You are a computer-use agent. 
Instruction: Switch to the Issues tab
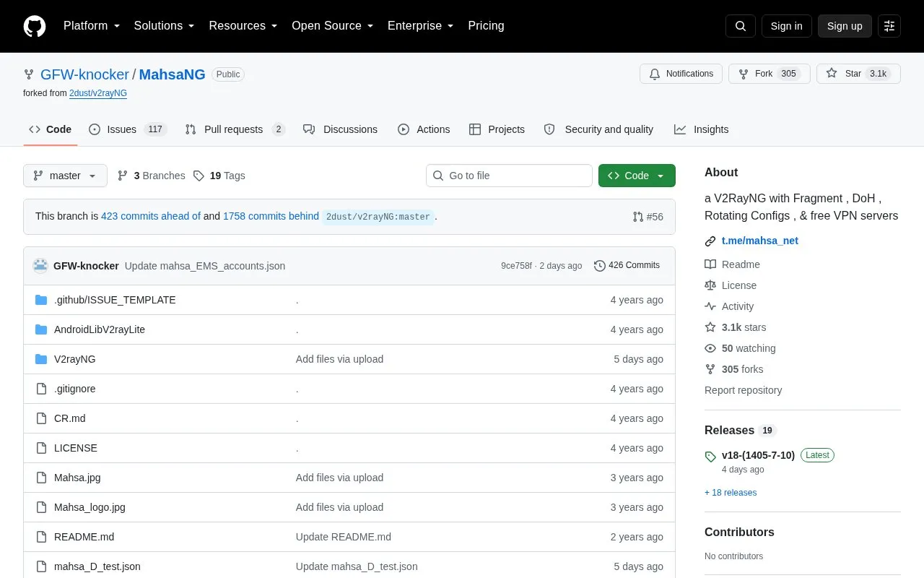pyautogui.click(x=128, y=129)
